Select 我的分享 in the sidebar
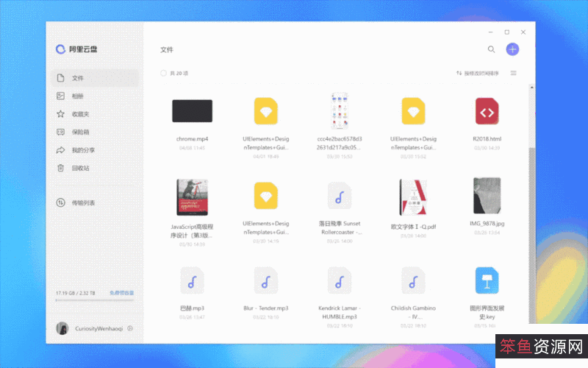The width and height of the screenshot is (588, 368). [x=82, y=150]
